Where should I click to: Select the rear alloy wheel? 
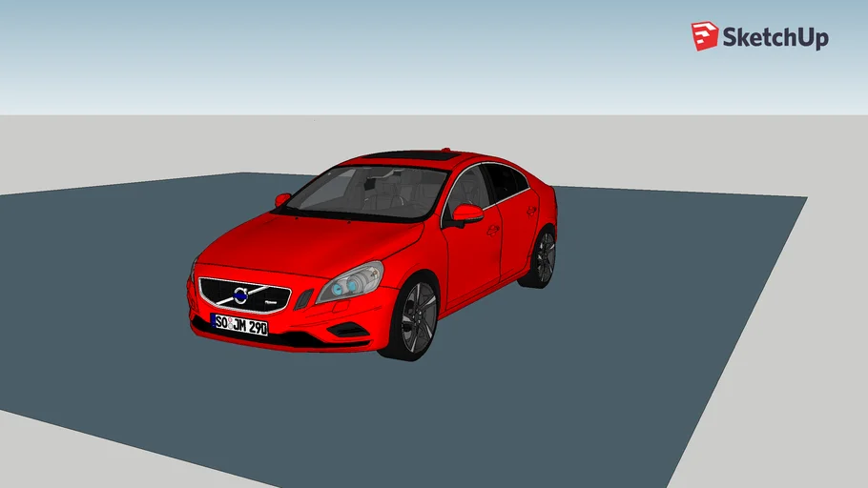pyautogui.click(x=543, y=257)
